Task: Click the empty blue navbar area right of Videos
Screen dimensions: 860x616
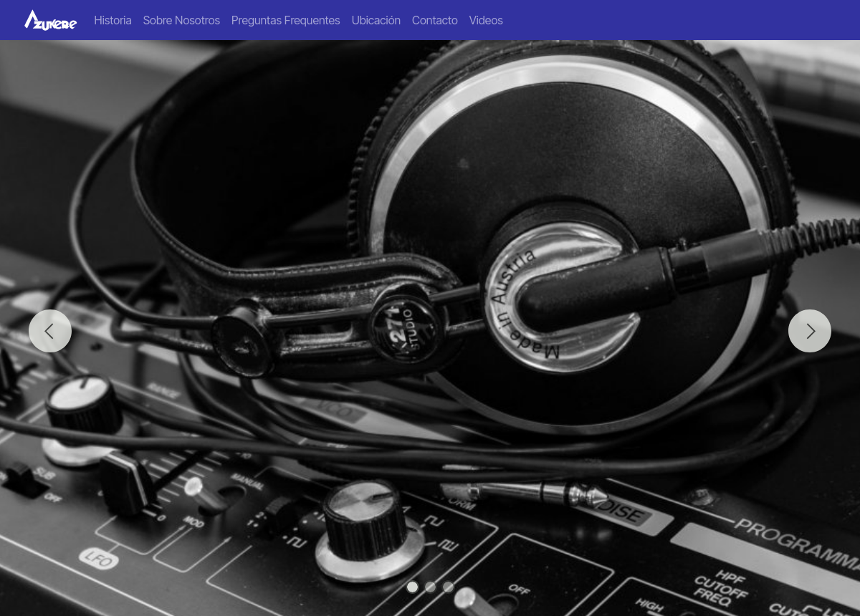Action: click(681, 20)
